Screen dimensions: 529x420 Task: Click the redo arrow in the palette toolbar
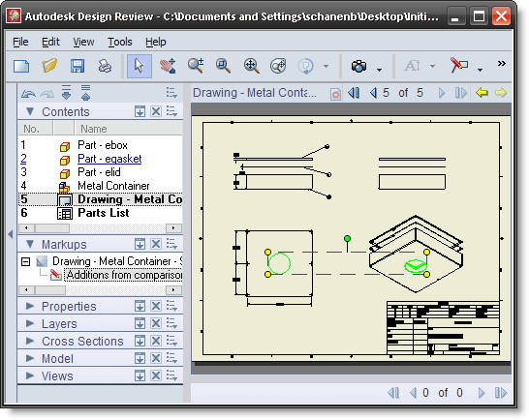[x=47, y=93]
